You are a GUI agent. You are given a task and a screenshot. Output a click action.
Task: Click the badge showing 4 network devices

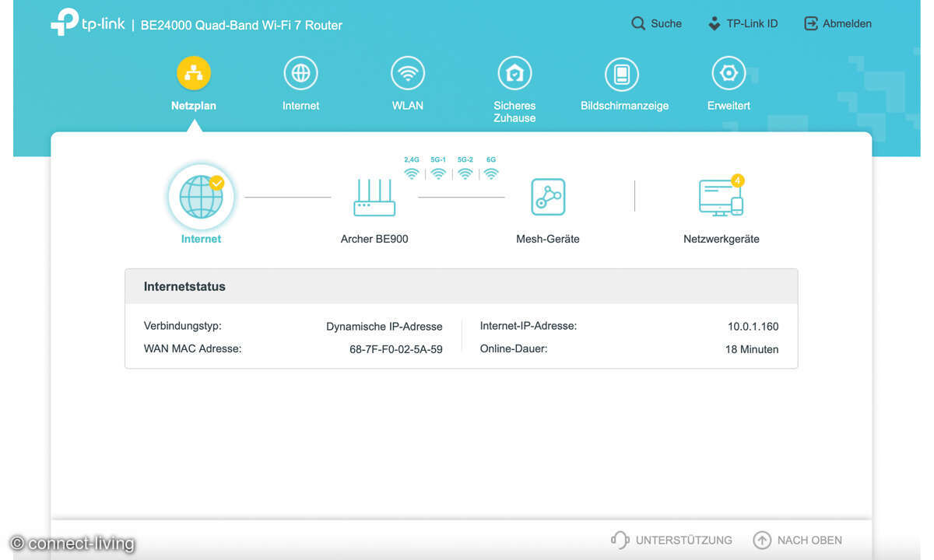coord(737,180)
